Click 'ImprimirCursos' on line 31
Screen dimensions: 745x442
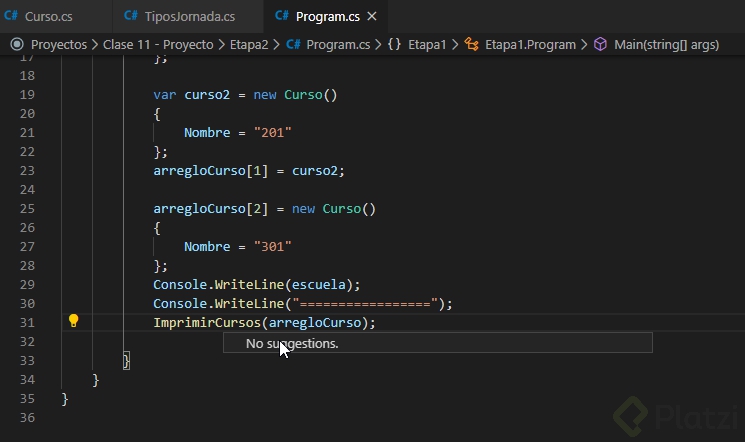coord(207,323)
